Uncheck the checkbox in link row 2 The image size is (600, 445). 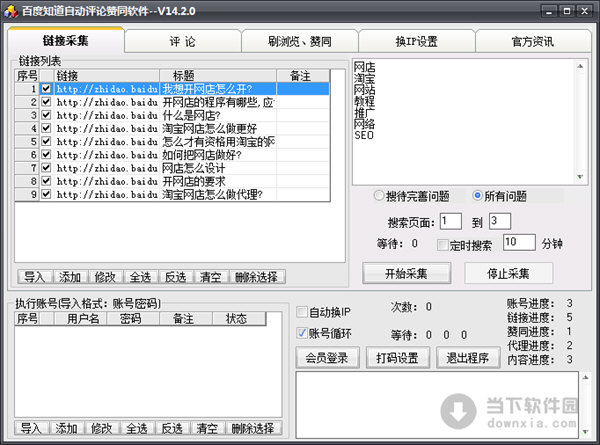[46, 102]
